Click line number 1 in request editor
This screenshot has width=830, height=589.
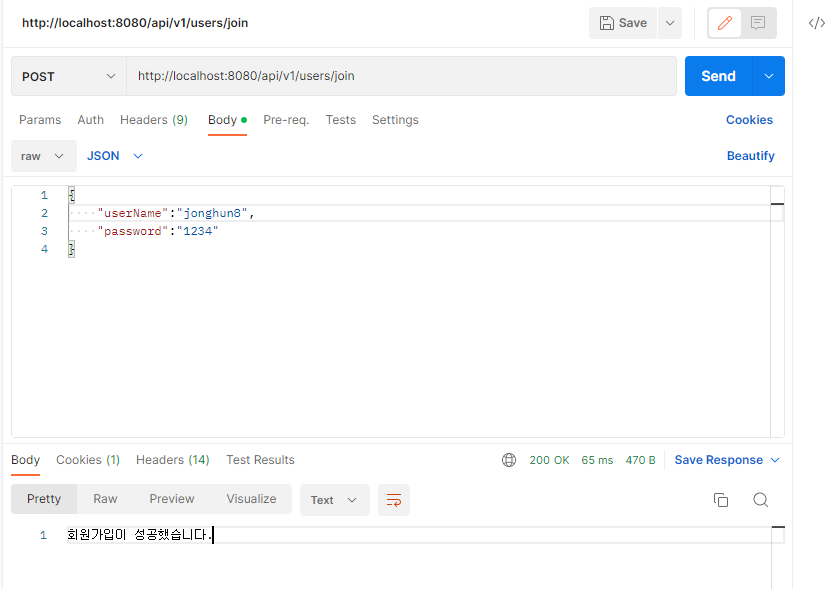pyautogui.click(x=44, y=195)
